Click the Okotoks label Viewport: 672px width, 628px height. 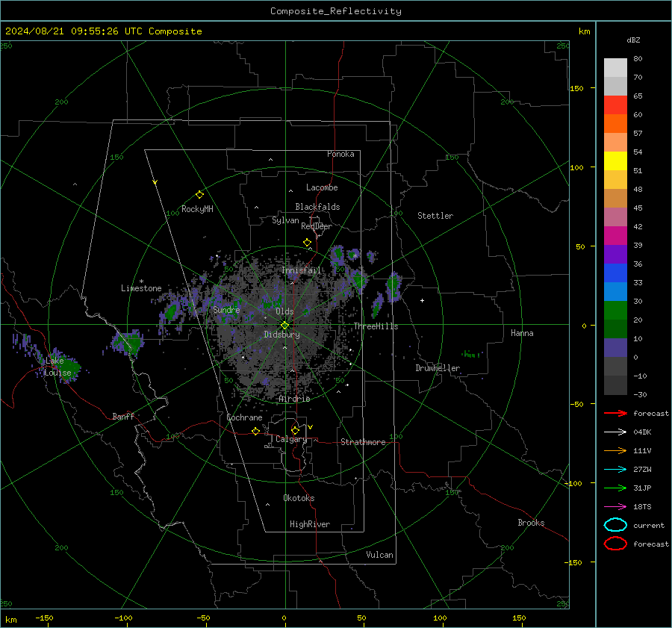coord(299,498)
